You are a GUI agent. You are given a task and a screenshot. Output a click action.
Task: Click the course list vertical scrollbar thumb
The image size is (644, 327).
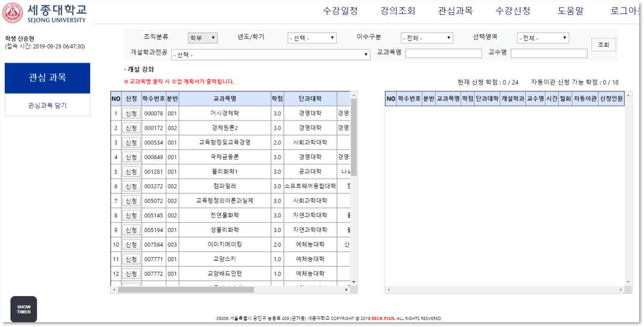tap(354, 137)
